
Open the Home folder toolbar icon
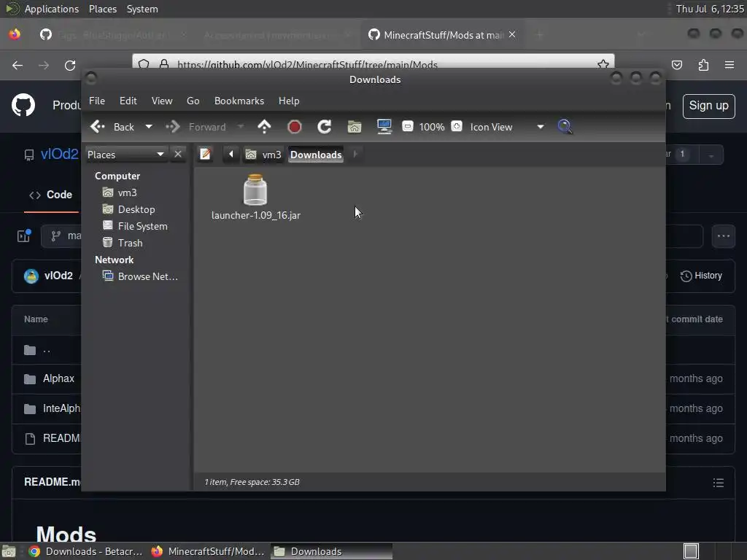coord(355,127)
